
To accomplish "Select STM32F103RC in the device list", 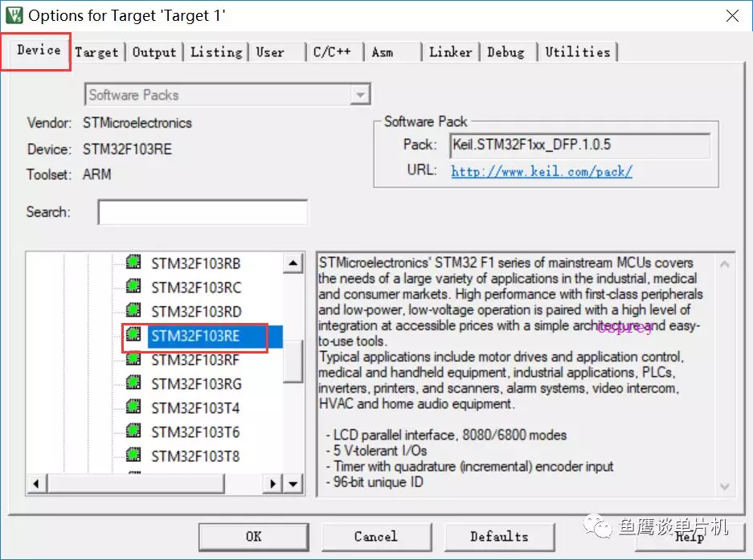I will (x=196, y=287).
